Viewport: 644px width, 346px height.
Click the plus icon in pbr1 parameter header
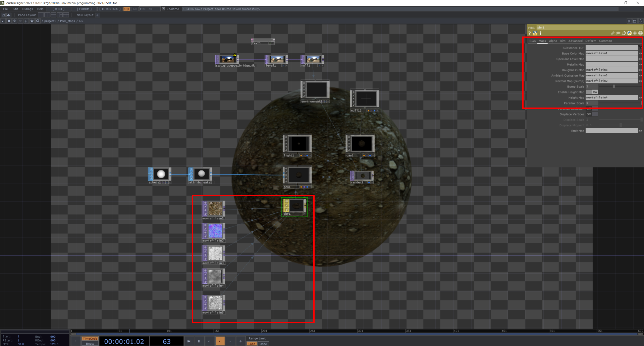coord(635,33)
